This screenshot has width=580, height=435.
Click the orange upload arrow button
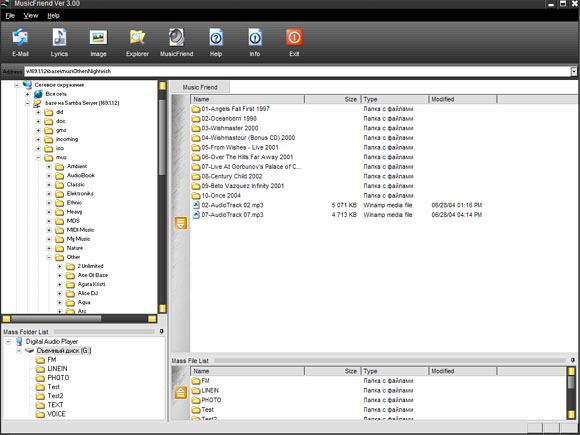[x=181, y=392]
